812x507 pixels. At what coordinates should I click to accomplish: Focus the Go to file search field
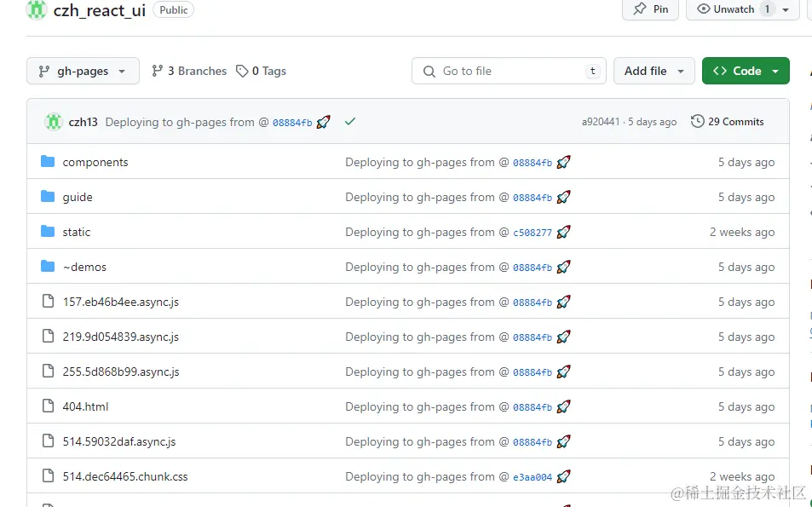coord(509,71)
